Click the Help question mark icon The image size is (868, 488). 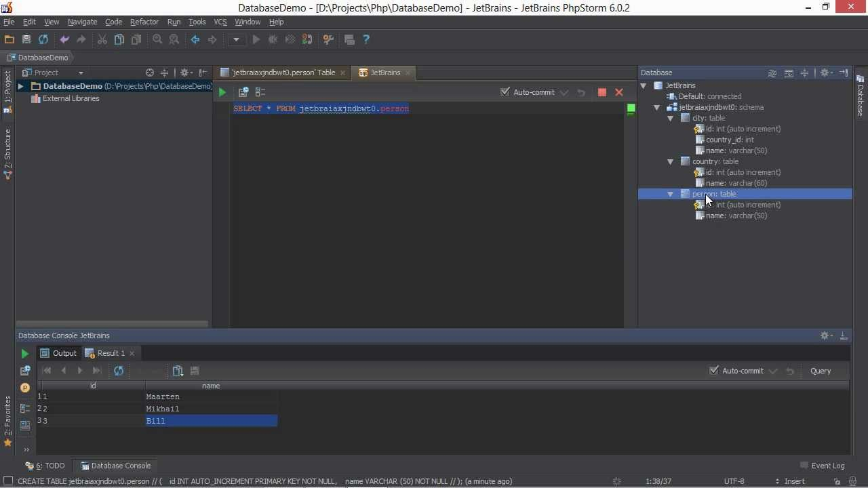pyautogui.click(x=366, y=40)
